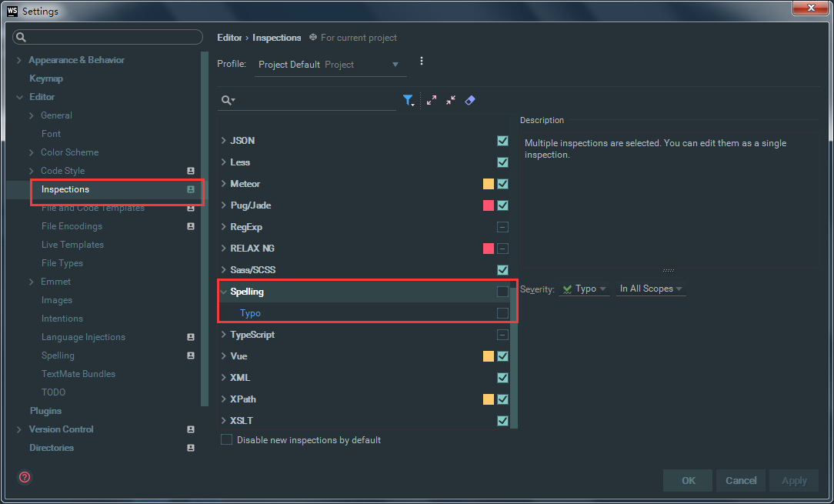Uncheck the JSON inspections checkbox

pyautogui.click(x=502, y=141)
